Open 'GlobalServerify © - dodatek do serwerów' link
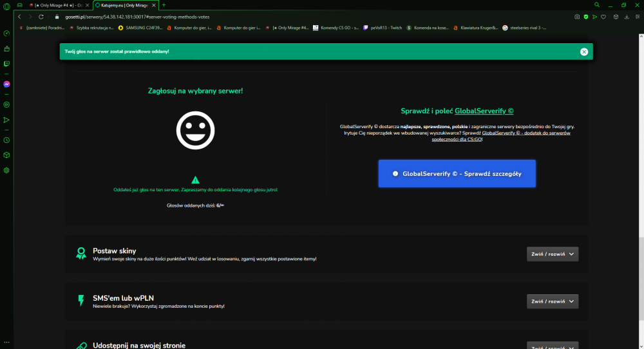 click(526, 133)
